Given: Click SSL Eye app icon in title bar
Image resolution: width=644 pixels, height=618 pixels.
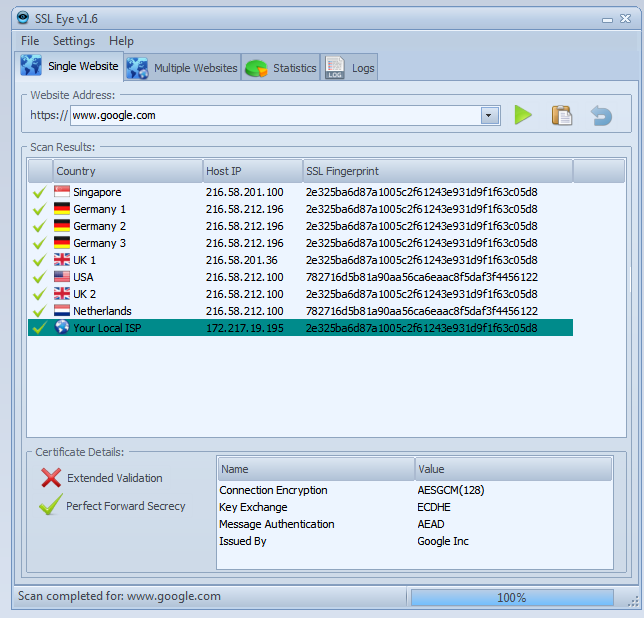Looking at the screenshot, I should click(x=23, y=18).
